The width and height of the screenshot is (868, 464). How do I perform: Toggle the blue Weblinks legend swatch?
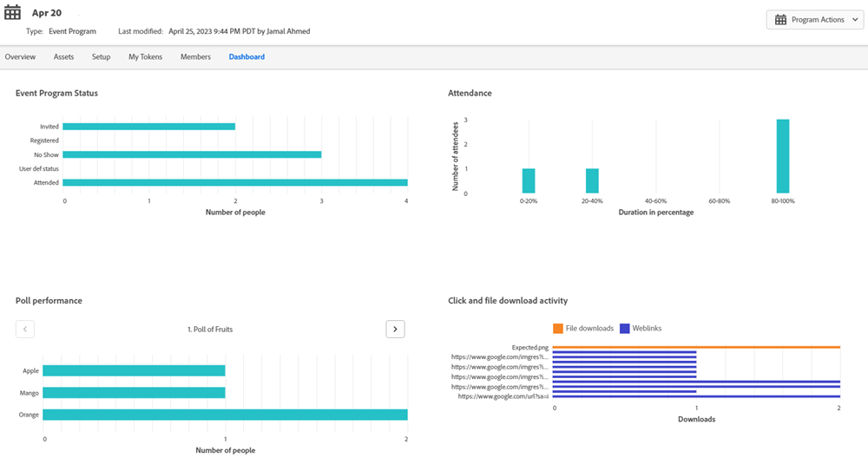click(x=624, y=329)
